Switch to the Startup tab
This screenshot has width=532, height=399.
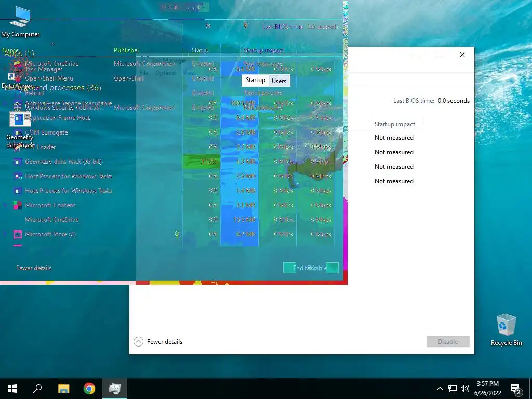[255, 81]
